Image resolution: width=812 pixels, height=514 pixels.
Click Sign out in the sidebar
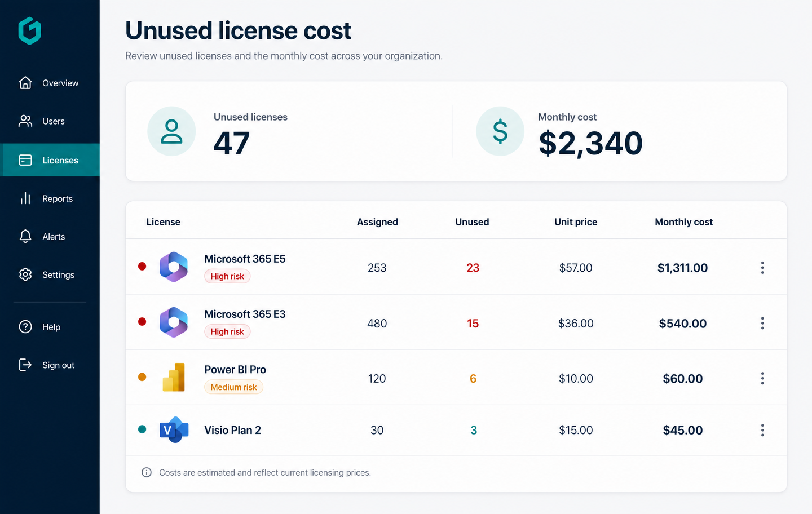pyautogui.click(x=50, y=365)
